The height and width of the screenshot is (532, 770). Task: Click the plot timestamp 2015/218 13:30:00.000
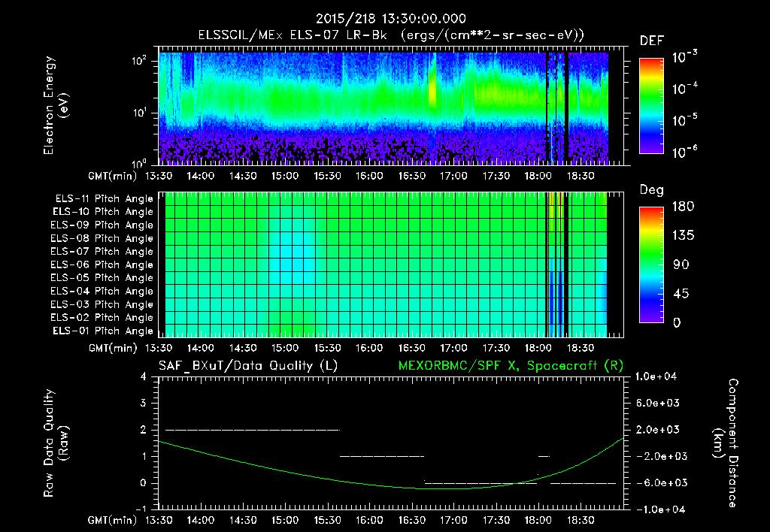390,19
